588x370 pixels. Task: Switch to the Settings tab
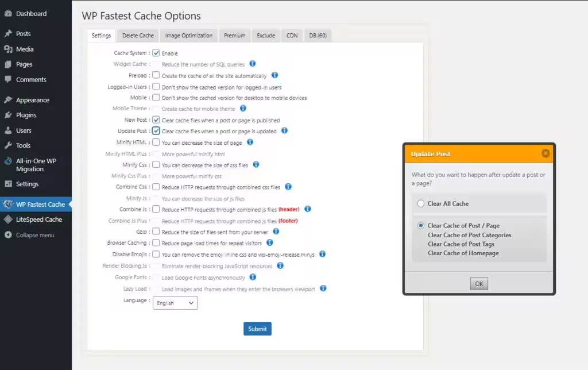[x=101, y=35]
